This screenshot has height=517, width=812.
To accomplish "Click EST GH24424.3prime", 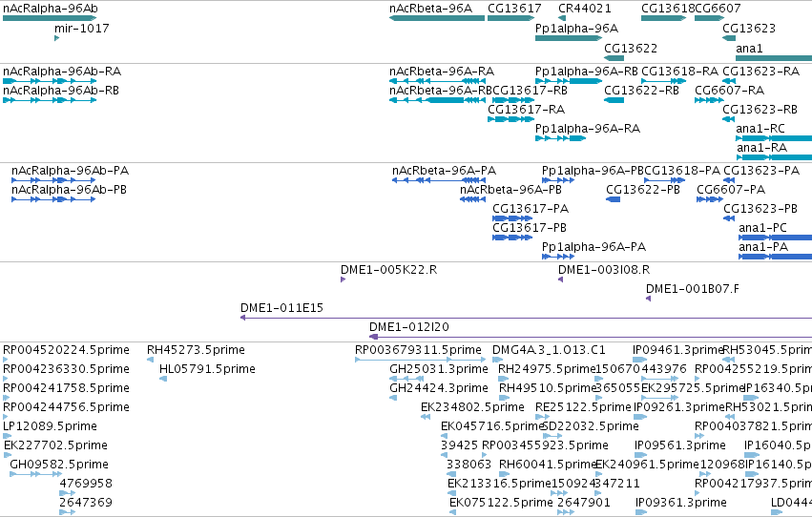I will click(x=393, y=398).
